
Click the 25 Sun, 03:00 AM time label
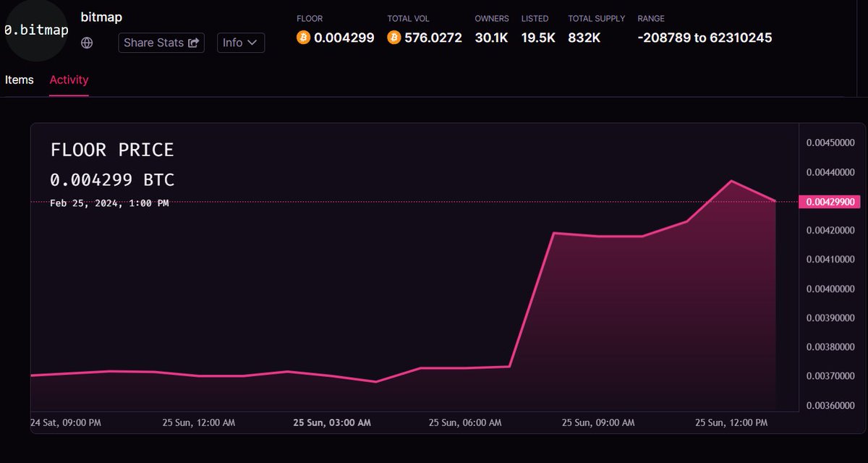332,422
